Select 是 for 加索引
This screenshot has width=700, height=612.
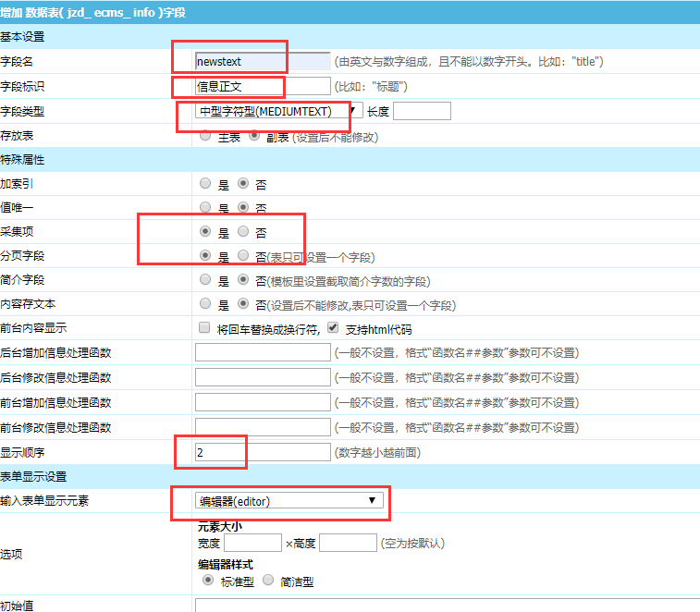(x=205, y=183)
